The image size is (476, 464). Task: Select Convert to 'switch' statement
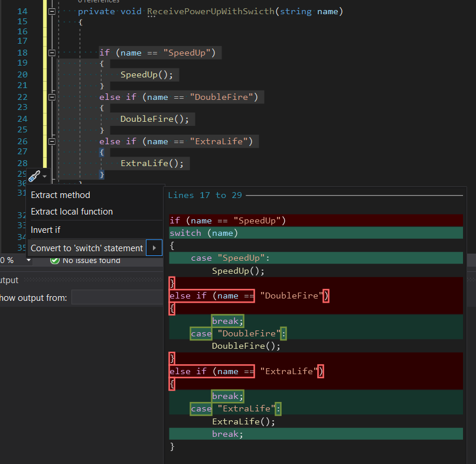click(x=87, y=248)
